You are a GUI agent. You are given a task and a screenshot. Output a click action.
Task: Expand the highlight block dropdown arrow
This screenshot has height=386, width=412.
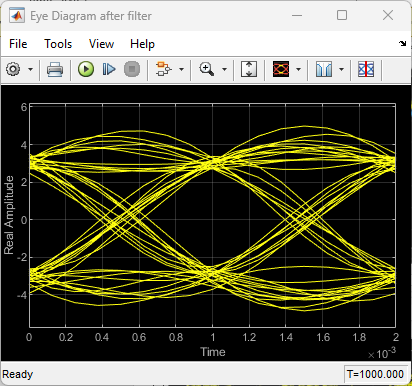coord(181,69)
